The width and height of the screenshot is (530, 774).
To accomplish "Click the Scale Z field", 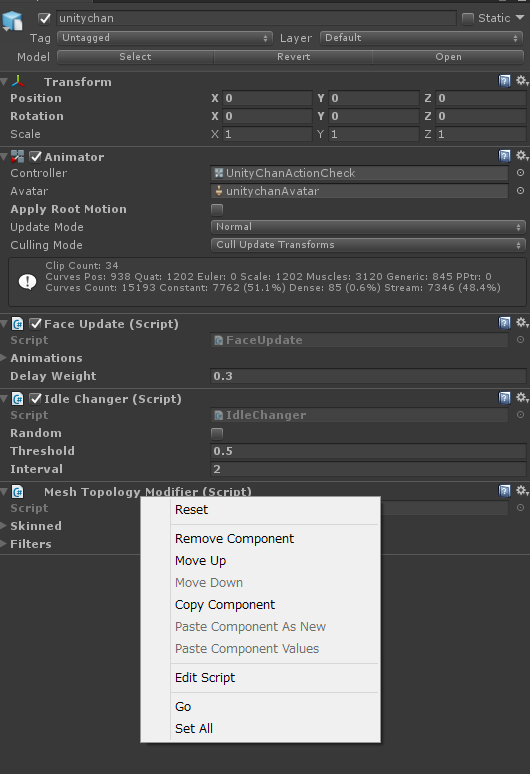I will pos(481,134).
